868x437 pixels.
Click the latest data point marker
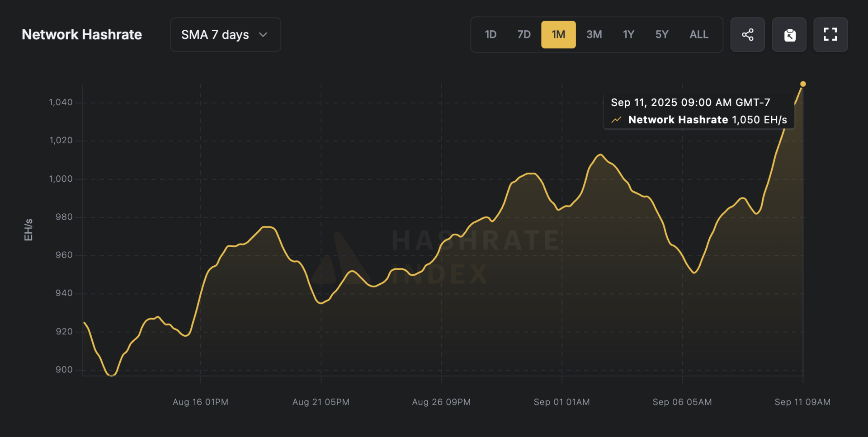click(803, 84)
